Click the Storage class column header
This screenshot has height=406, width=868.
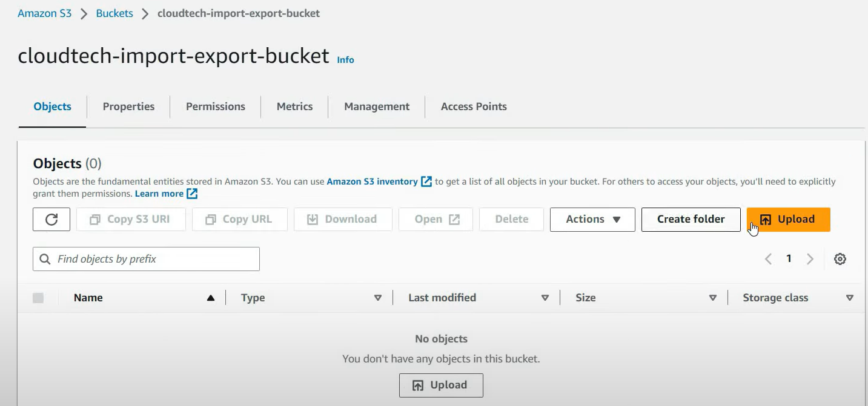pyautogui.click(x=775, y=298)
